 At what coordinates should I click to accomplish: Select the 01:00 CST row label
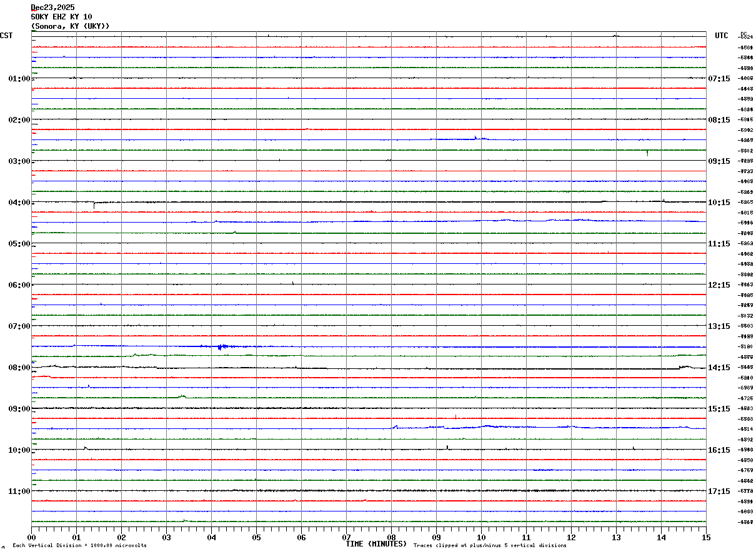click(x=19, y=79)
